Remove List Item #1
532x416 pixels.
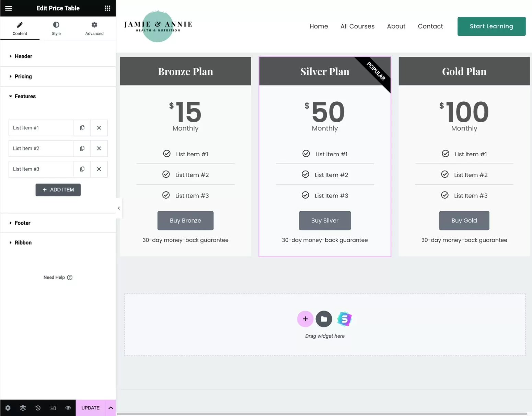pos(99,128)
